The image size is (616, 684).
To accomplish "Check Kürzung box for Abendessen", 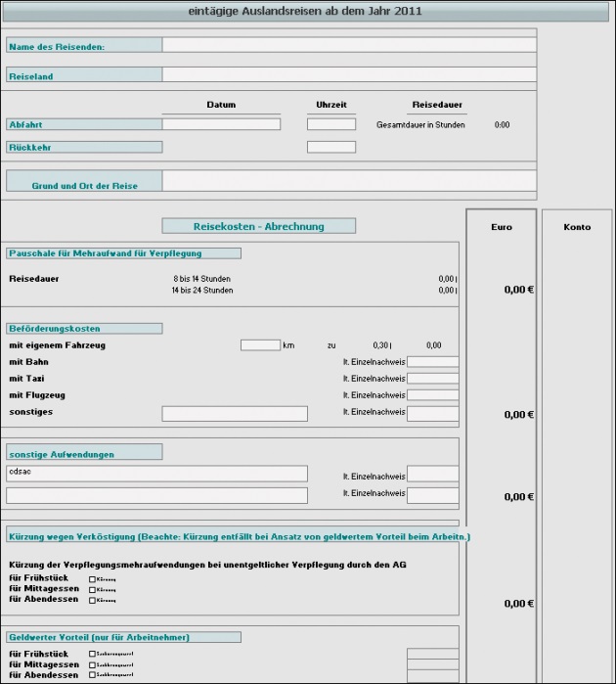I will click(x=93, y=600).
